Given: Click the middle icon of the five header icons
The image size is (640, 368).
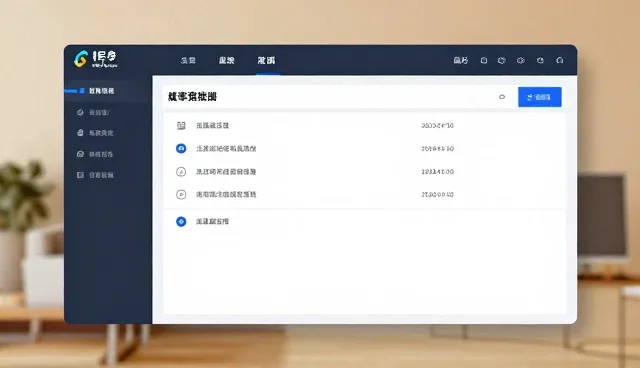Looking at the screenshot, I should pyautogui.click(x=521, y=60).
